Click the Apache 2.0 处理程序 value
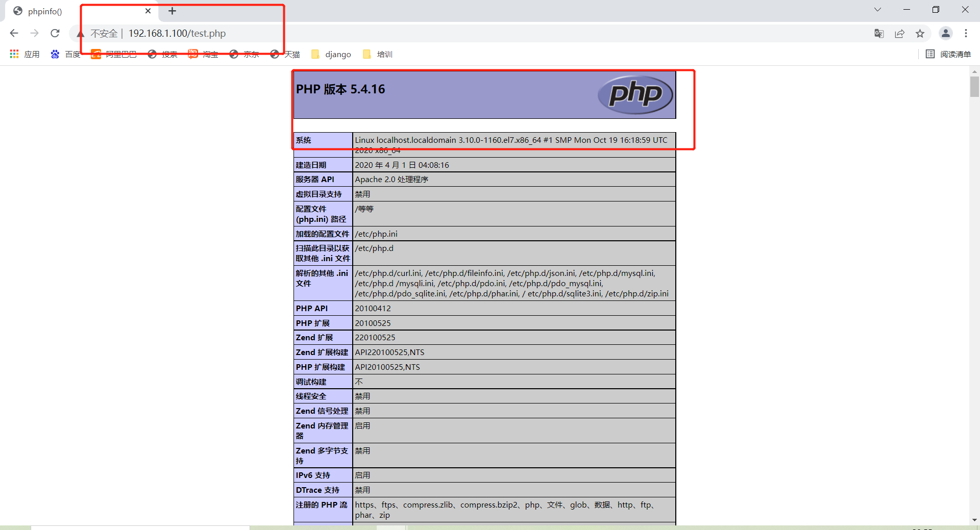 click(x=391, y=180)
